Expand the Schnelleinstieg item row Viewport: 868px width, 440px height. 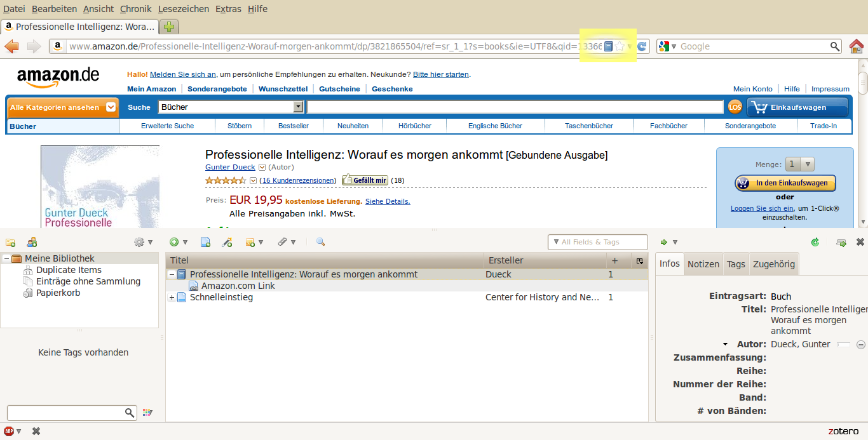[172, 297]
